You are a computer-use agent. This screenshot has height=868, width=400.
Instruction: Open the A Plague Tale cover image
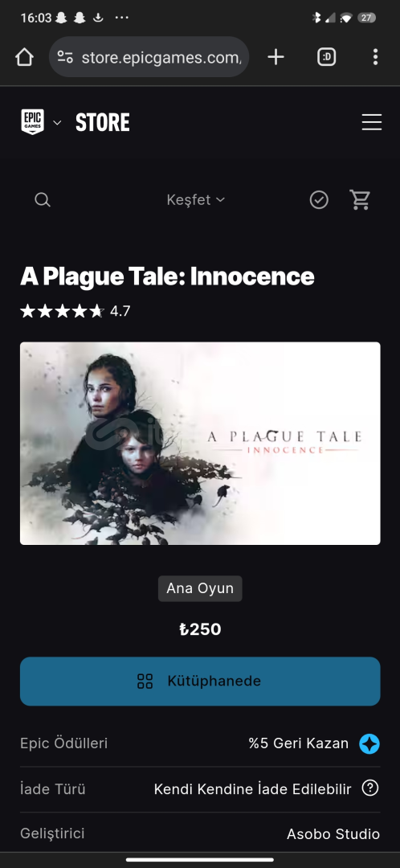tap(200, 444)
